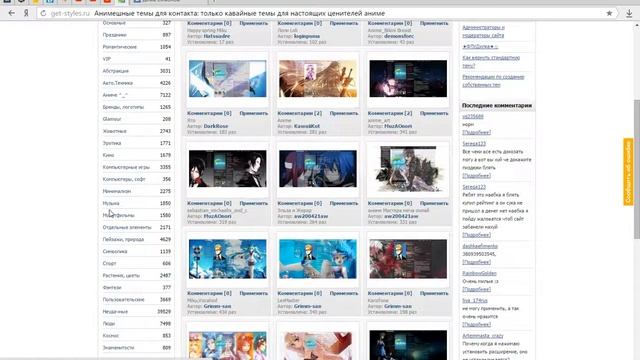Bookmark this page with the star icon

point(609,13)
